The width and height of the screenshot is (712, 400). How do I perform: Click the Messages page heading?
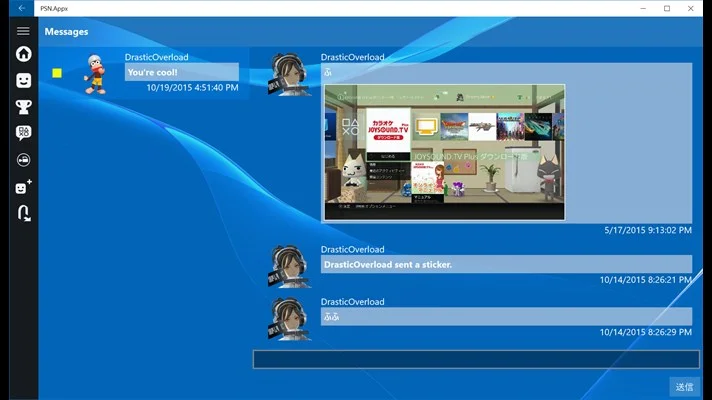pyautogui.click(x=66, y=32)
